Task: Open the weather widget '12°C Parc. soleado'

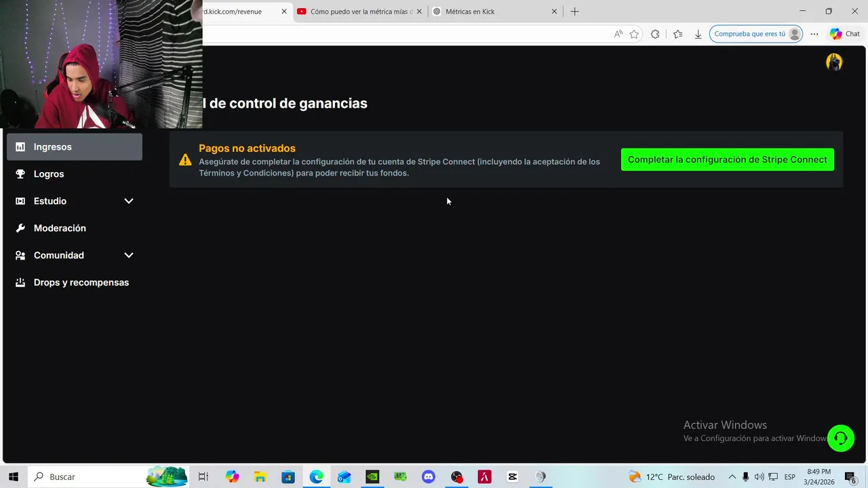Action: pos(671,476)
